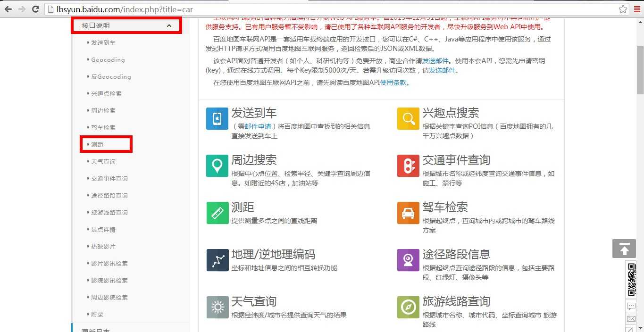Click the scrollbar down arrow
Viewport: 644px width, 332px height.
coord(640,328)
